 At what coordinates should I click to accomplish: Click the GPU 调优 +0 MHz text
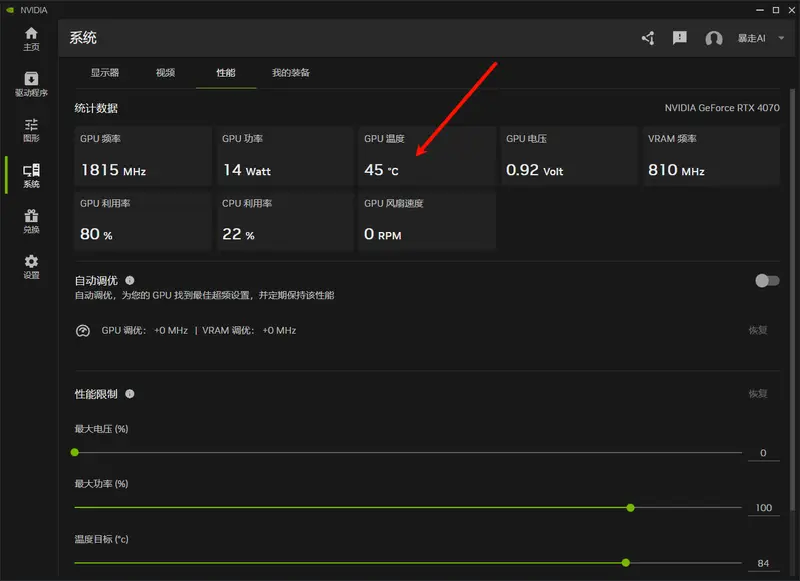click(144, 331)
